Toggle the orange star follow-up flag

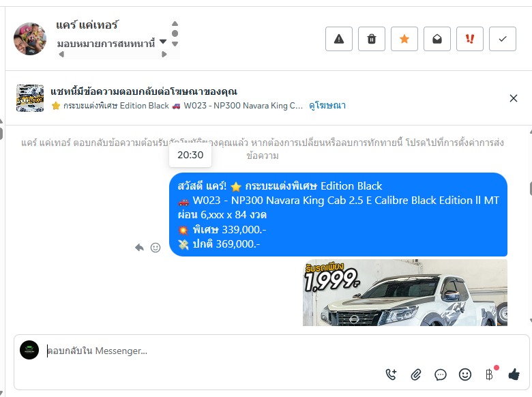[404, 39]
